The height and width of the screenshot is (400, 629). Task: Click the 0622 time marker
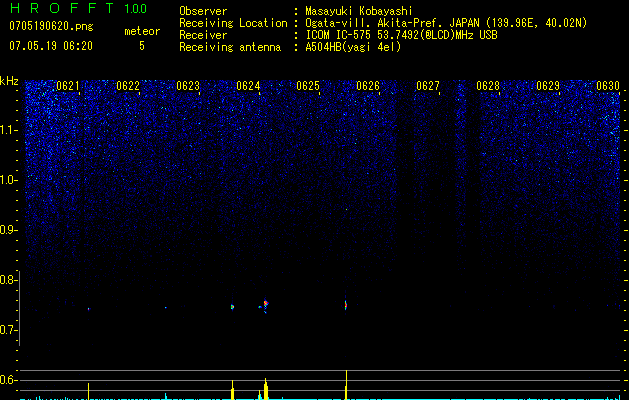pyautogui.click(x=128, y=86)
